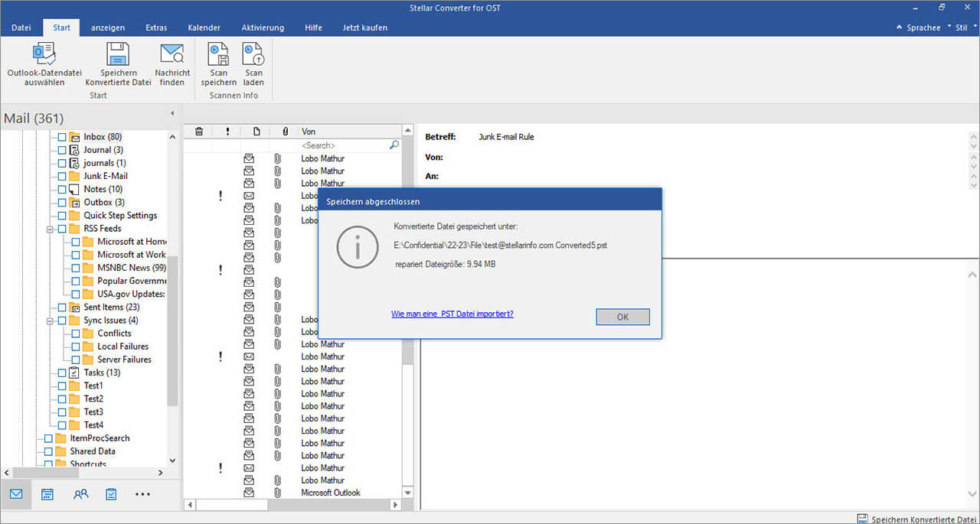
Task: Check the Sent Items (23) checkbox
Action: (x=62, y=307)
